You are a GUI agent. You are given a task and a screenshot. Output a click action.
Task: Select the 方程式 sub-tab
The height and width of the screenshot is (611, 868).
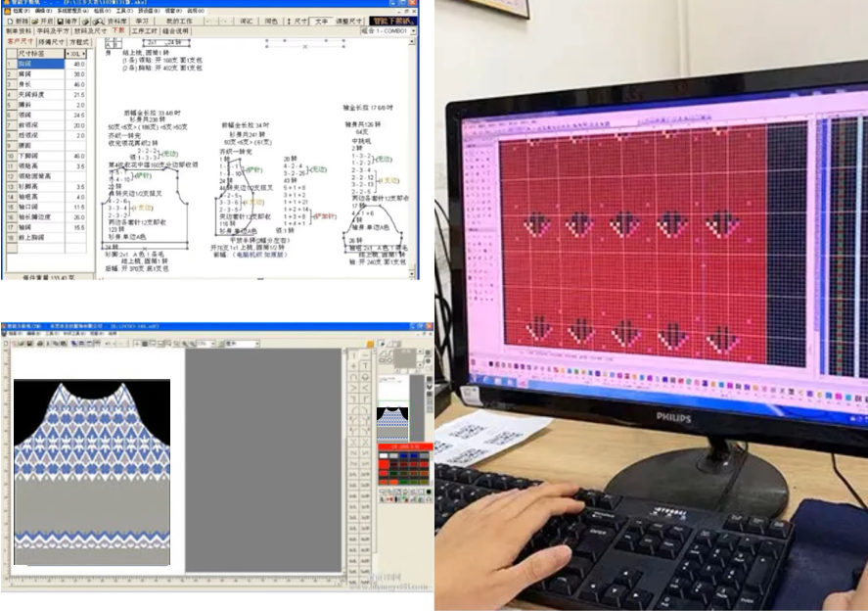click(x=78, y=41)
